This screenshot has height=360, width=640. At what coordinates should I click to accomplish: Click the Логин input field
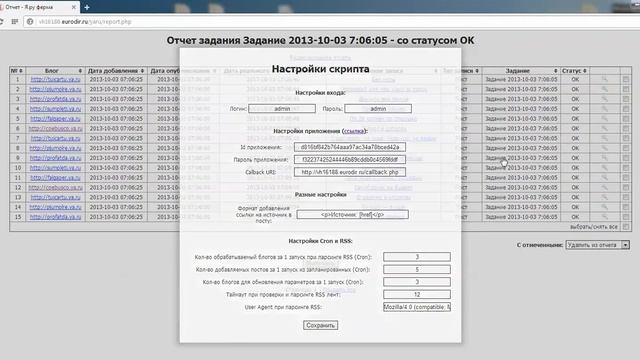pyautogui.click(x=282, y=109)
